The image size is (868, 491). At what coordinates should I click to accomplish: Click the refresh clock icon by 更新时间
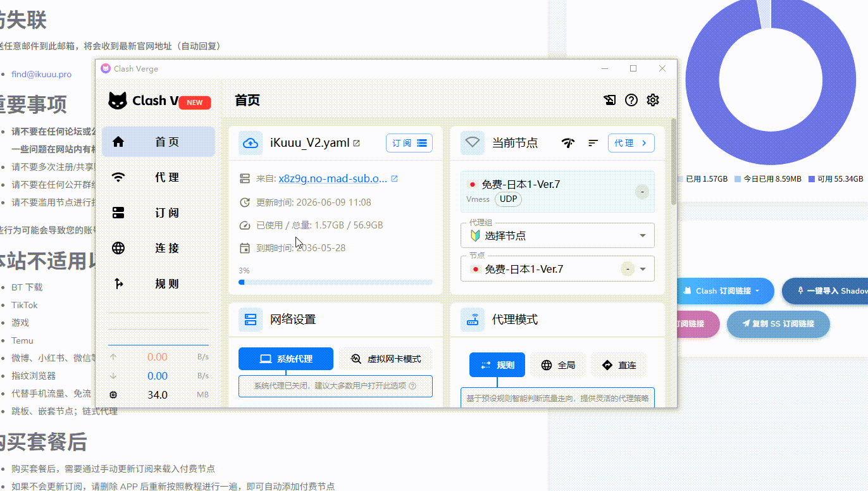point(245,202)
